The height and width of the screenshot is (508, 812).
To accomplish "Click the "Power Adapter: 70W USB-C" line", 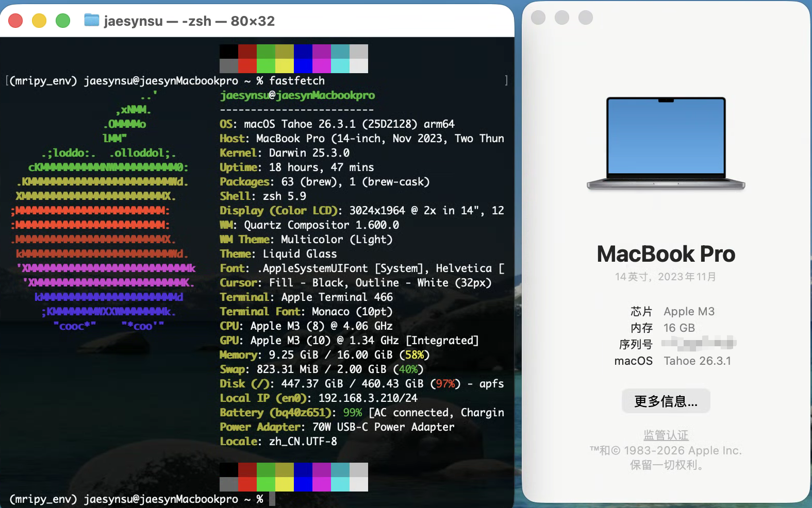I will click(x=337, y=427).
